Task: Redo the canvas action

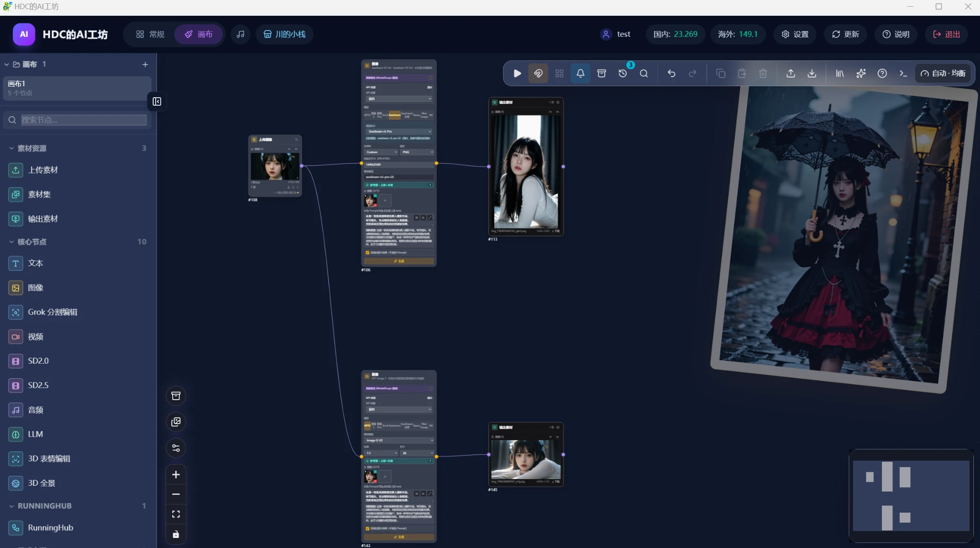Action: tap(692, 74)
